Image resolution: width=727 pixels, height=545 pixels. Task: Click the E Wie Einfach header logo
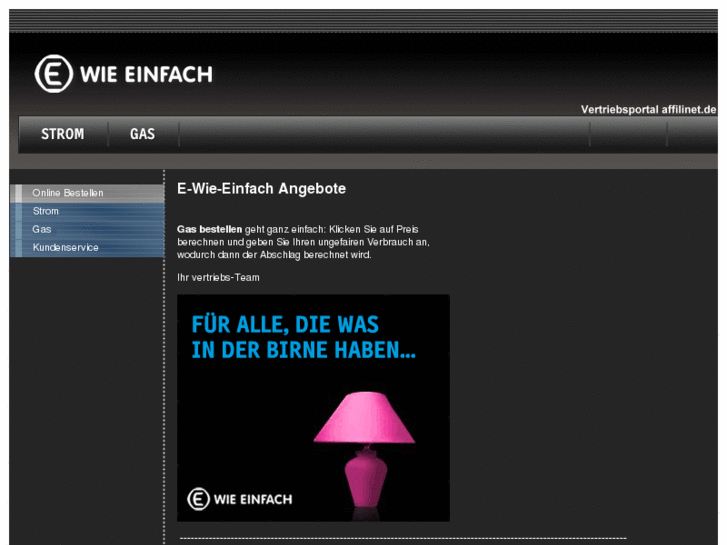coord(124,74)
